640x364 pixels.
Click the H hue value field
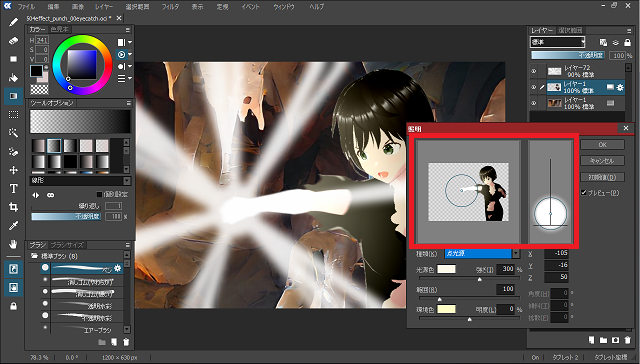click(42, 40)
